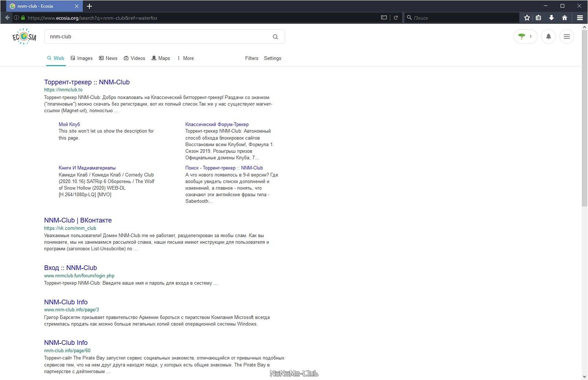The width and height of the screenshot is (588, 380).
Task: Click the browser address bar URL
Action: point(92,18)
